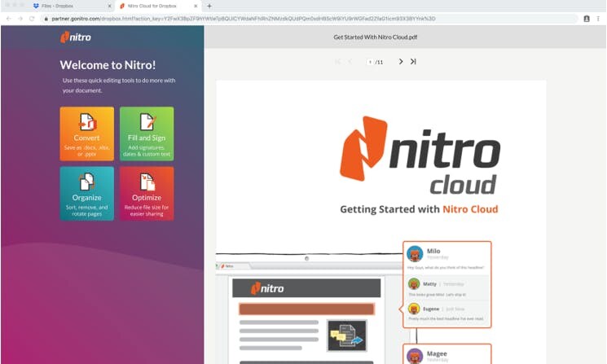Go to the previous PDF page

(350, 62)
